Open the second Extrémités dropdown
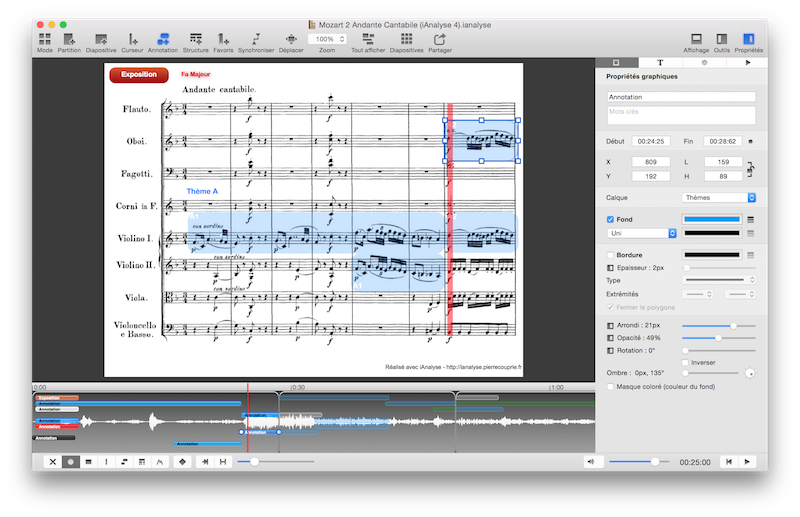 pyautogui.click(x=740, y=294)
